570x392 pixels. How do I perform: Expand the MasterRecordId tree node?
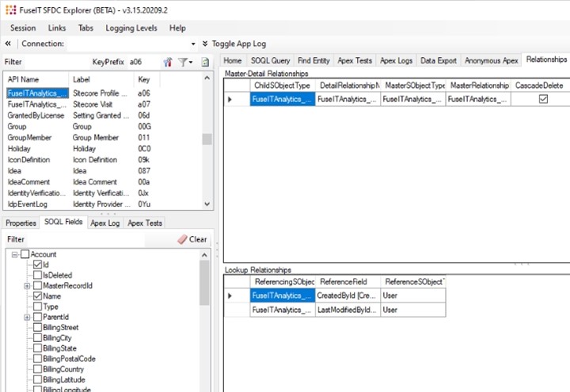point(27,286)
